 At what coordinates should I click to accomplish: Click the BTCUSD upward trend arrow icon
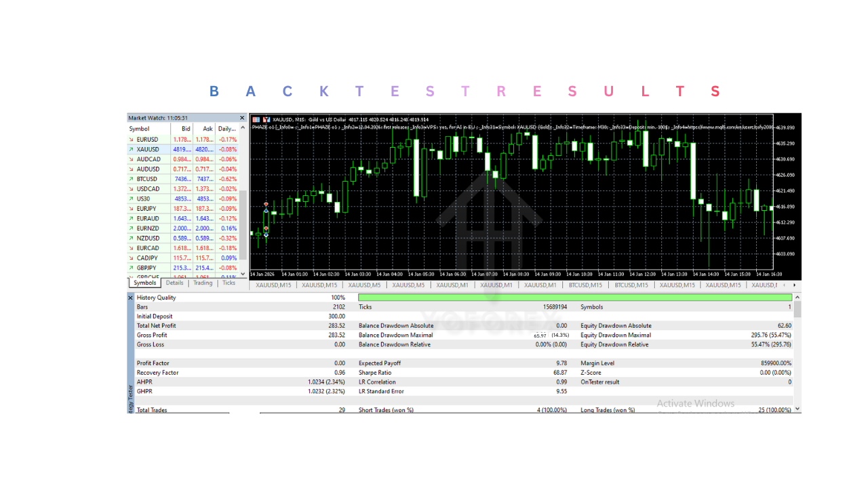pyautogui.click(x=133, y=178)
